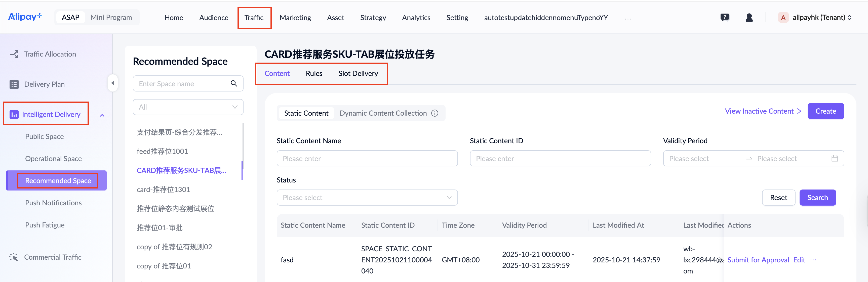
Task: Click the Traffic Allocation sidebar icon
Action: (x=14, y=54)
